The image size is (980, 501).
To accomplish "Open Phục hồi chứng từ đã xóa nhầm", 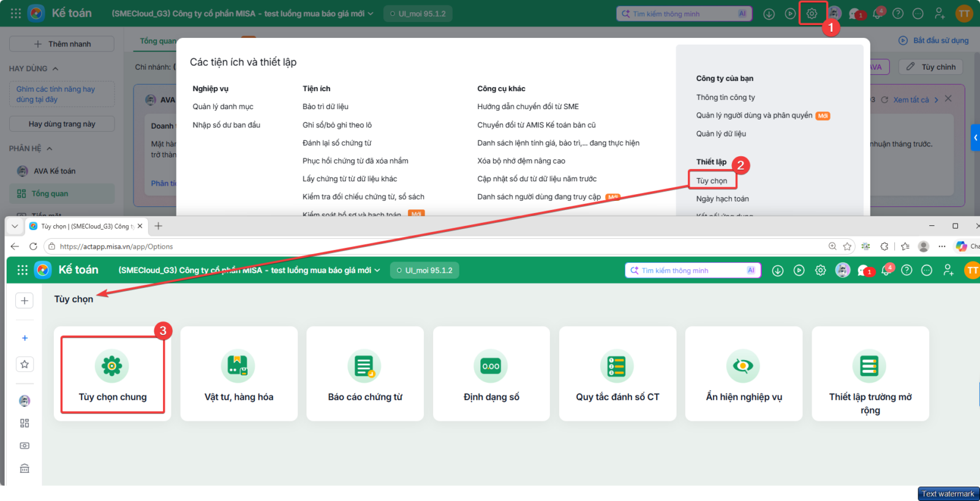I will click(x=355, y=161).
